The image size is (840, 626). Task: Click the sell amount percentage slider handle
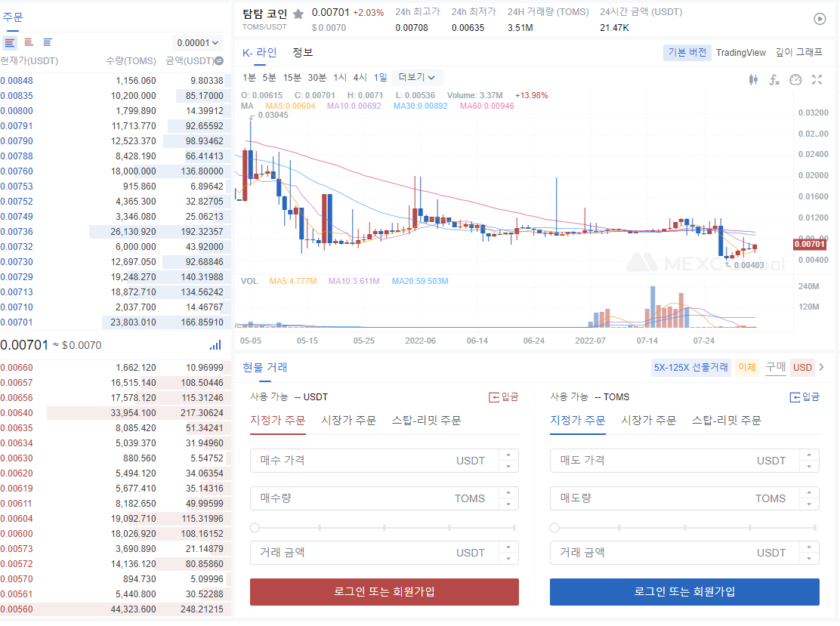coord(555,528)
